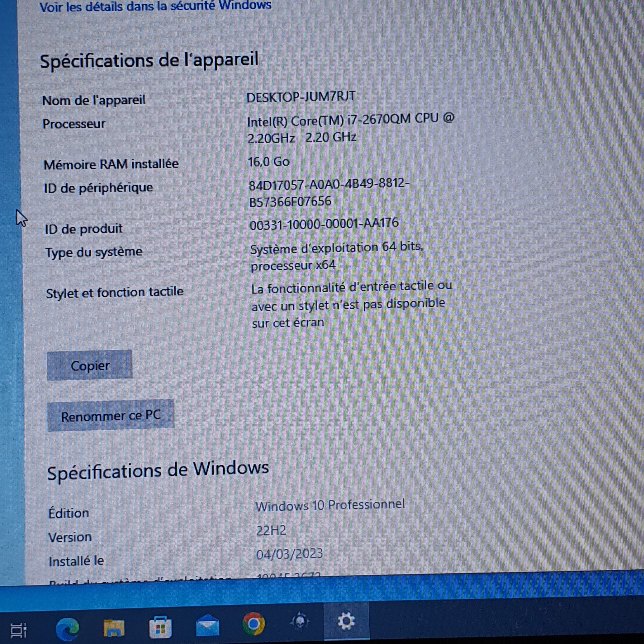Click the ID de périphérique label
The image size is (644, 644).
[x=98, y=188]
